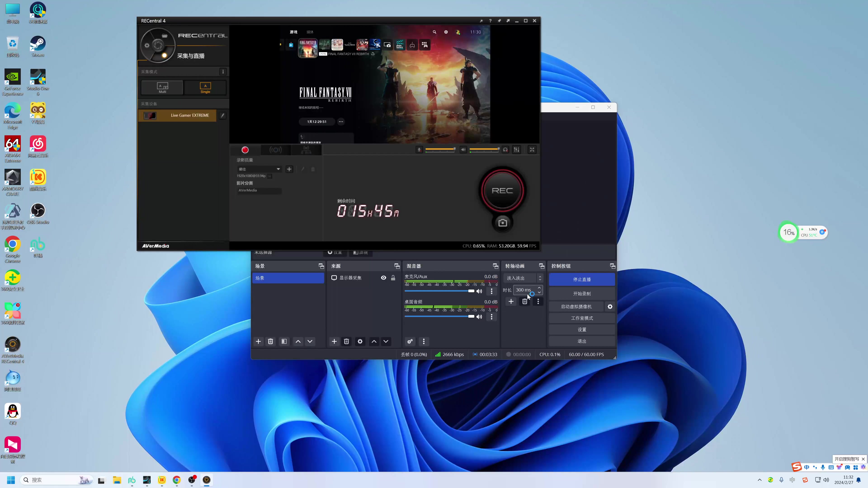Increase transition duration stepper up arrow
This screenshot has height=488, width=868.
540,288
